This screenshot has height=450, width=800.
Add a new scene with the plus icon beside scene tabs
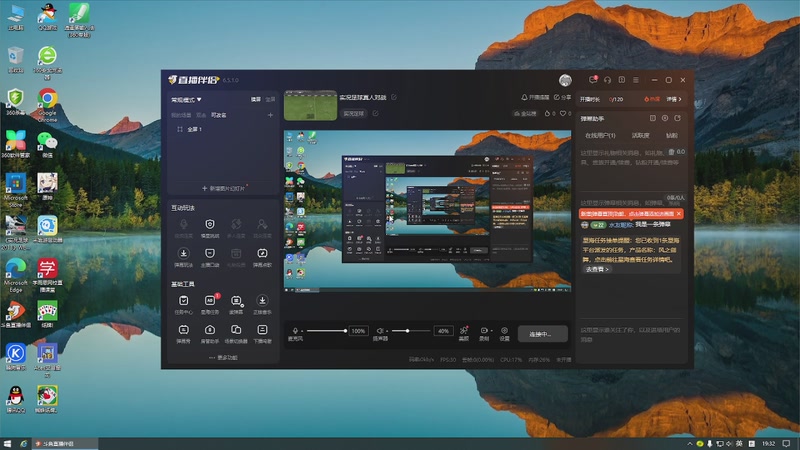[270, 115]
